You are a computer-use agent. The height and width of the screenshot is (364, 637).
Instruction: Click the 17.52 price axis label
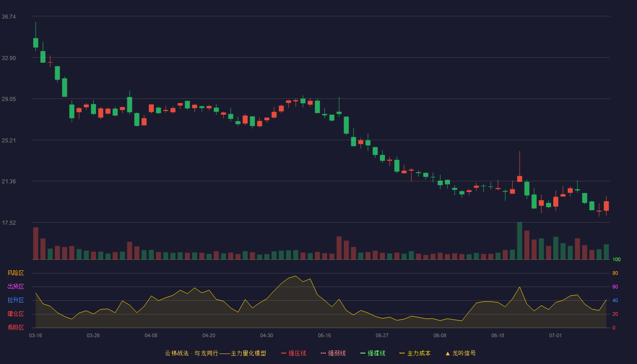[9, 223]
